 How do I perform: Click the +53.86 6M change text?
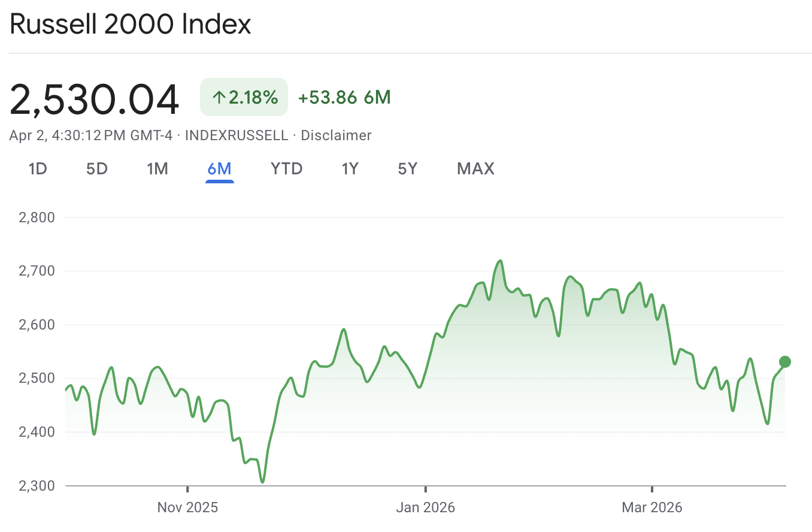click(344, 98)
